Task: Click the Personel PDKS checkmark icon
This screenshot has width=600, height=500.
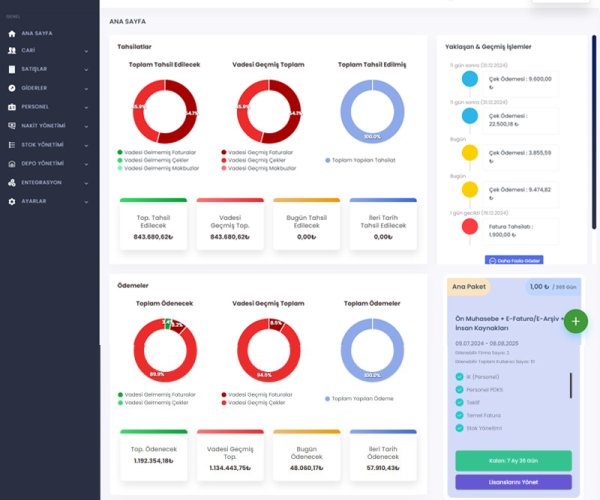Action: coord(460,389)
